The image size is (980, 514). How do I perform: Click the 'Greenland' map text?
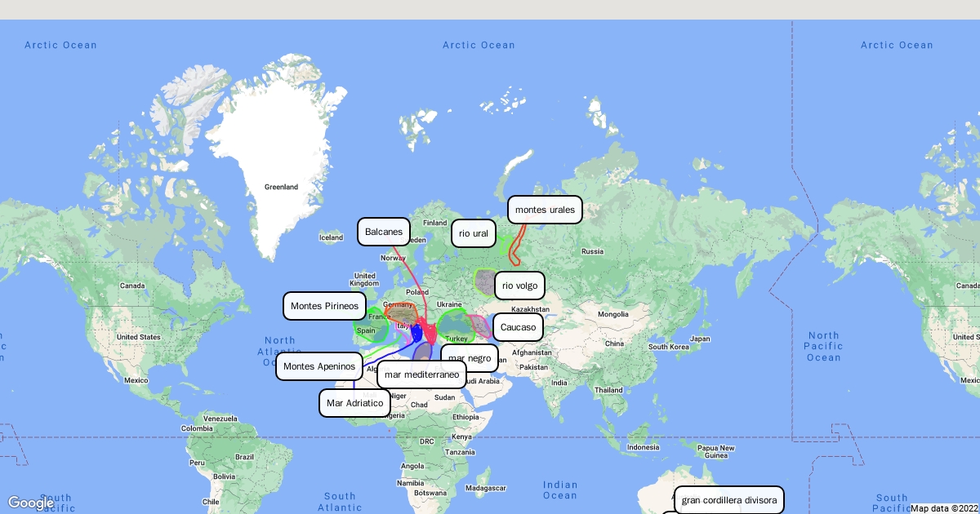pos(281,187)
